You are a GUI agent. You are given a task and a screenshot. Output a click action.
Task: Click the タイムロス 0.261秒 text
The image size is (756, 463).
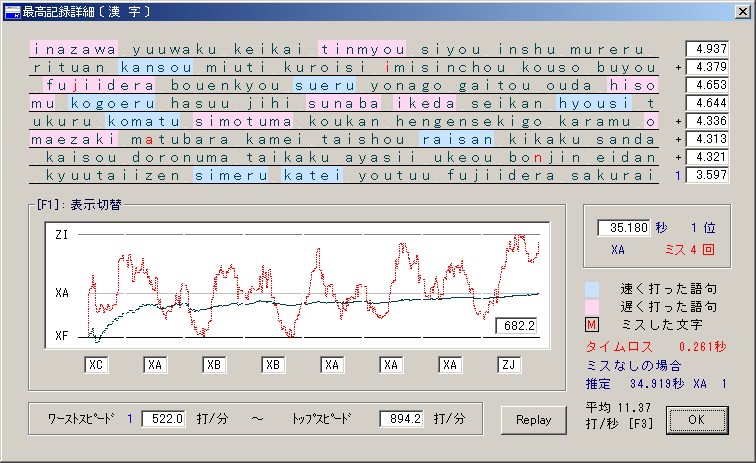(656, 347)
